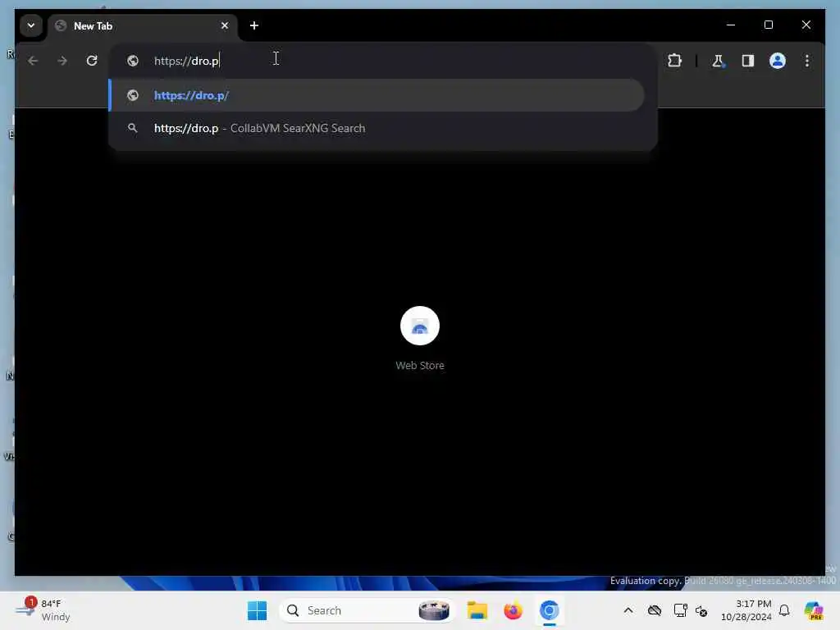840x630 pixels.
Task: Open the Extensions puzzle icon
Action: click(674, 61)
